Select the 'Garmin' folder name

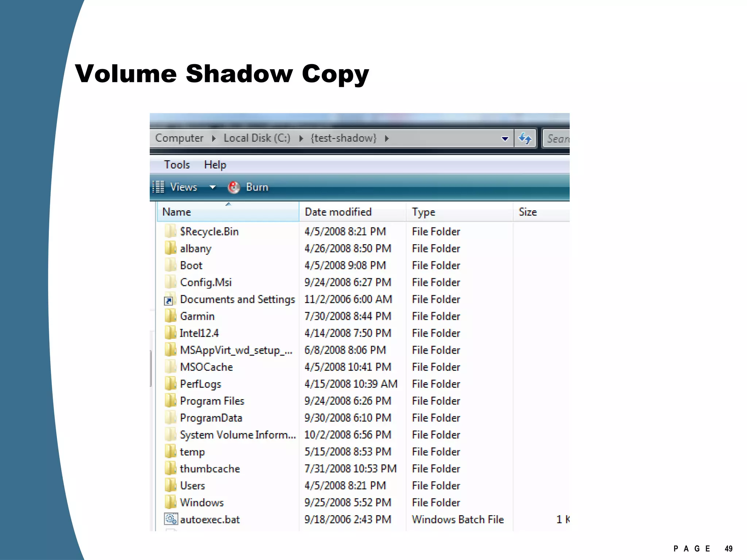point(197,316)
